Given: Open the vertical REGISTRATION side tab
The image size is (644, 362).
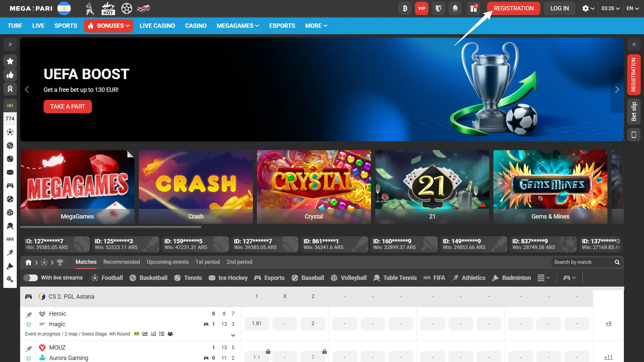Looking at the screenshot, I should coord(634,74).
